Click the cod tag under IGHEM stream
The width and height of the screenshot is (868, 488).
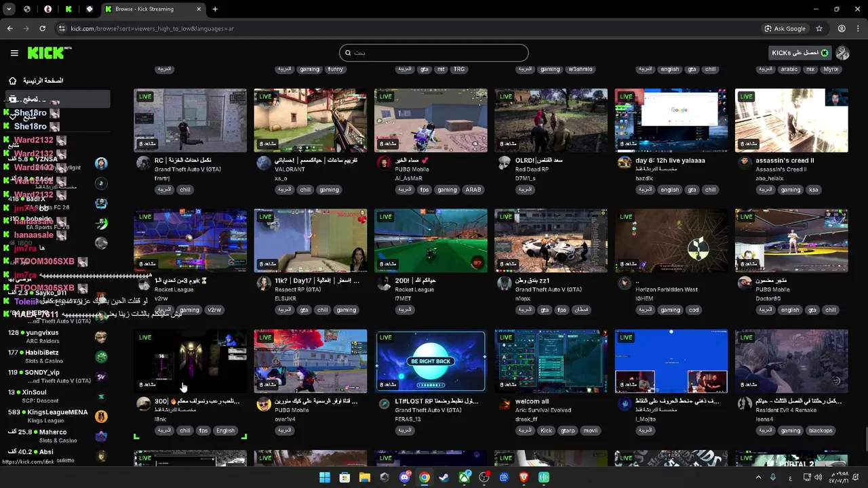pos(694,310)
